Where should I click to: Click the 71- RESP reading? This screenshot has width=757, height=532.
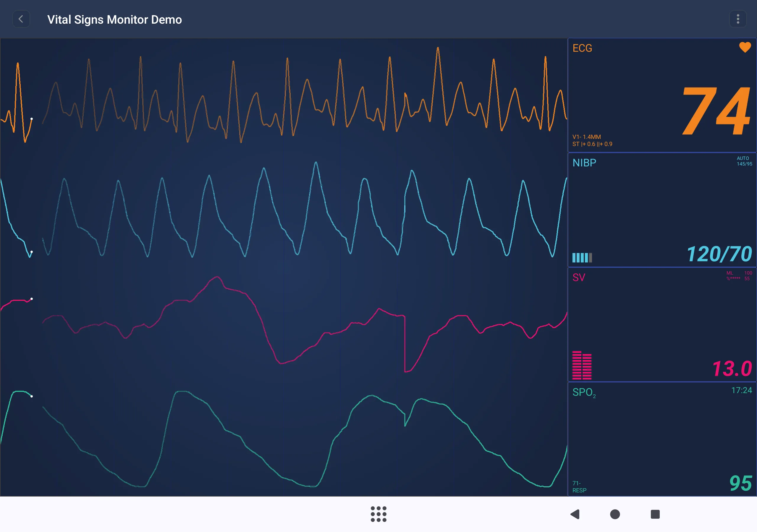(579, 487)
